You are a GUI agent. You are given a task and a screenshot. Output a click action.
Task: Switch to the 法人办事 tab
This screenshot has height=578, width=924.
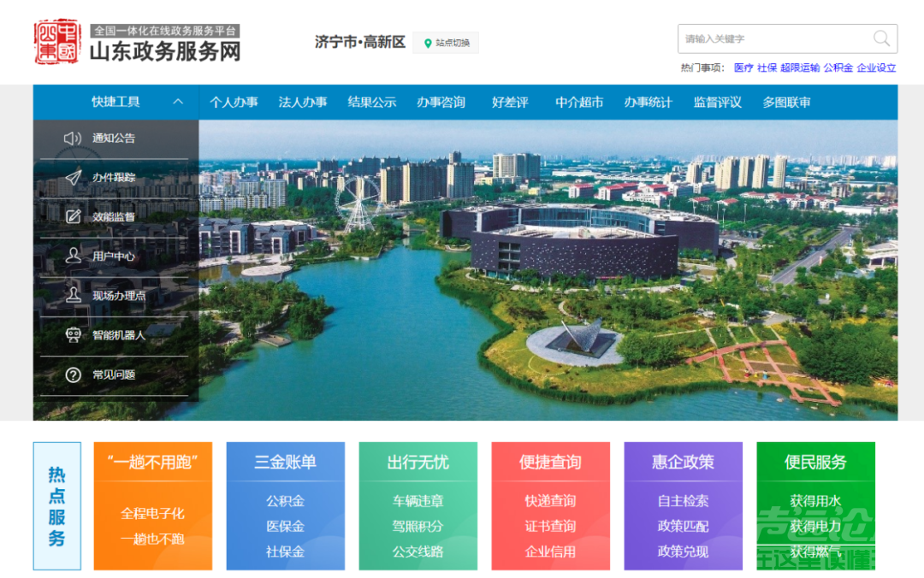pyautogui.click(x=304, y=102)
